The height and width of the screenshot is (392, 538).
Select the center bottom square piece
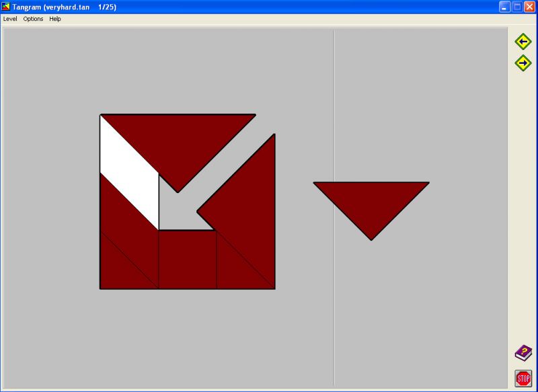point(188,260)
